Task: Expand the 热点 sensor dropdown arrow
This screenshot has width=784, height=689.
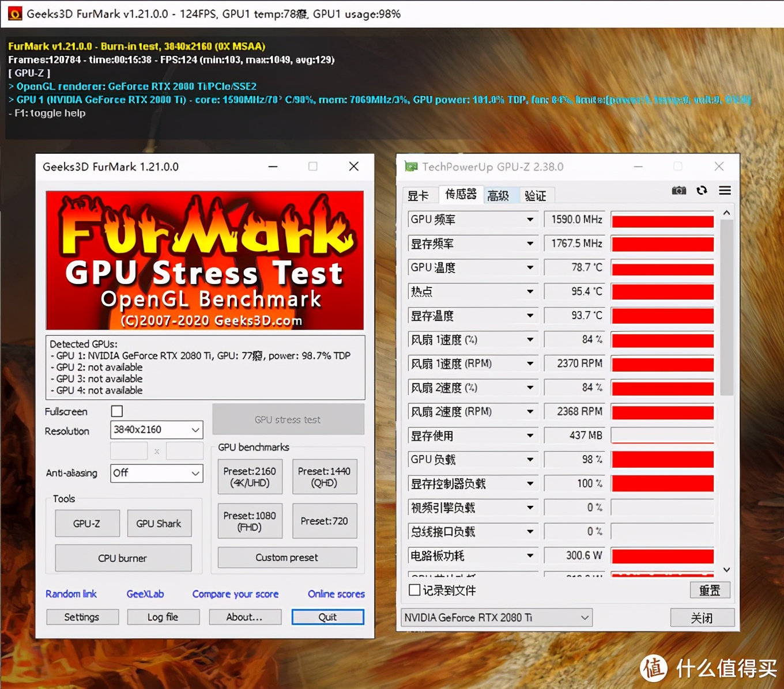Action: 530,291
